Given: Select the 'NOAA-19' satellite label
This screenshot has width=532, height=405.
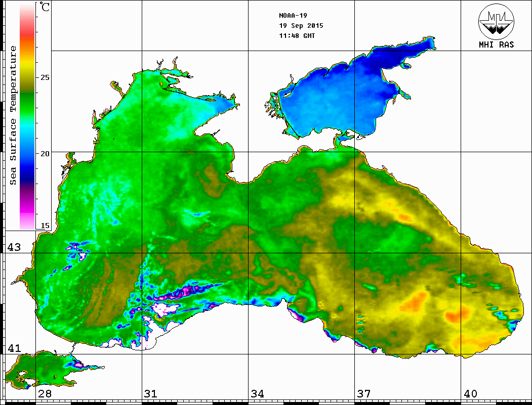Looking at the screenshot, I should click(293, 16).
